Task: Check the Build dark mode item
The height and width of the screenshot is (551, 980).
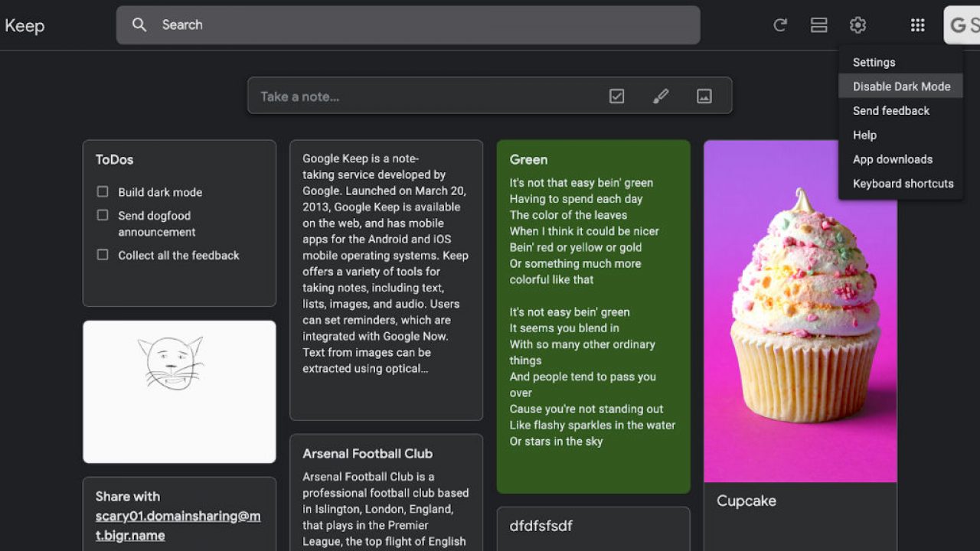Action: (x=103, y=191)
